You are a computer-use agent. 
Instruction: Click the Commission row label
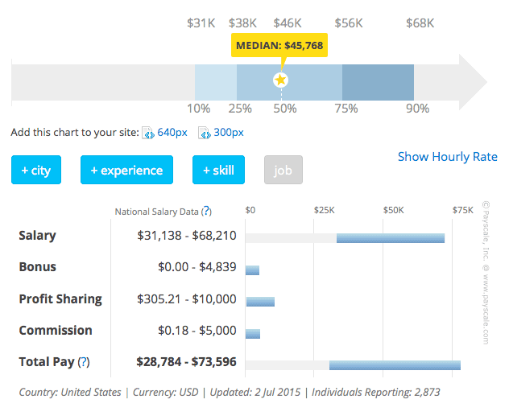pos(56,331)
